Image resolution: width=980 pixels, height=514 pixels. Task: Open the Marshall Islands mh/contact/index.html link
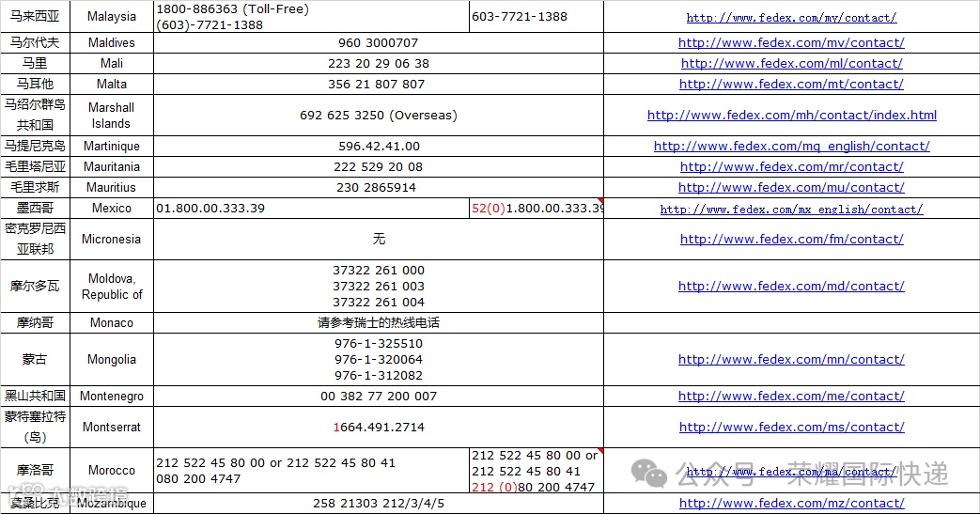(x=791, y=115)
